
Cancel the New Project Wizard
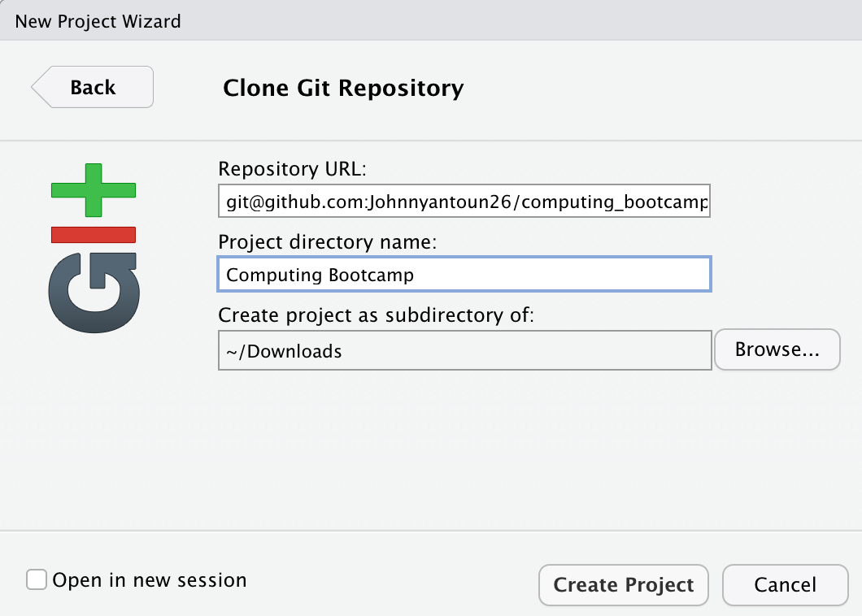coord(785,585)
